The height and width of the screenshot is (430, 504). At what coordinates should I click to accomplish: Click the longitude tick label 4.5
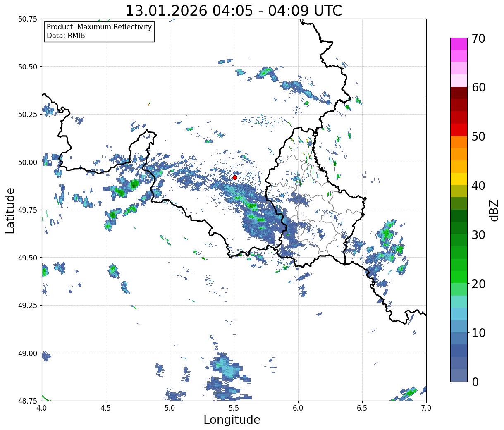coord(106,408)
